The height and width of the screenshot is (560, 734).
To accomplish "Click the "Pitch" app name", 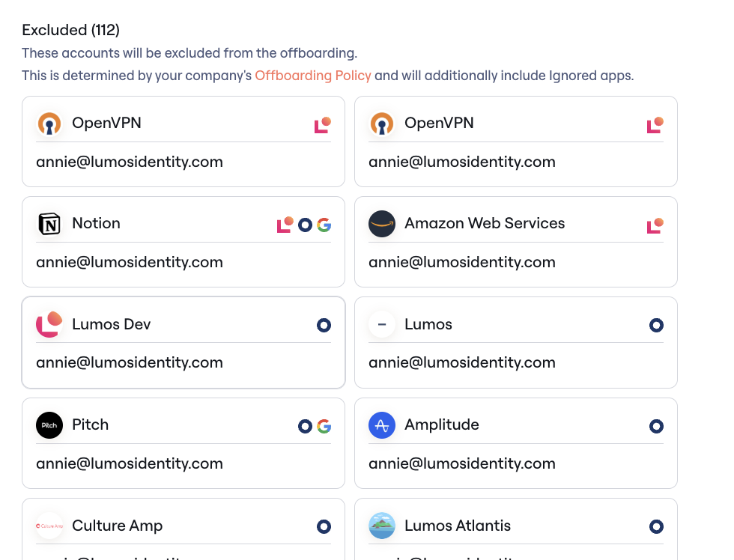I will point(91,424).
